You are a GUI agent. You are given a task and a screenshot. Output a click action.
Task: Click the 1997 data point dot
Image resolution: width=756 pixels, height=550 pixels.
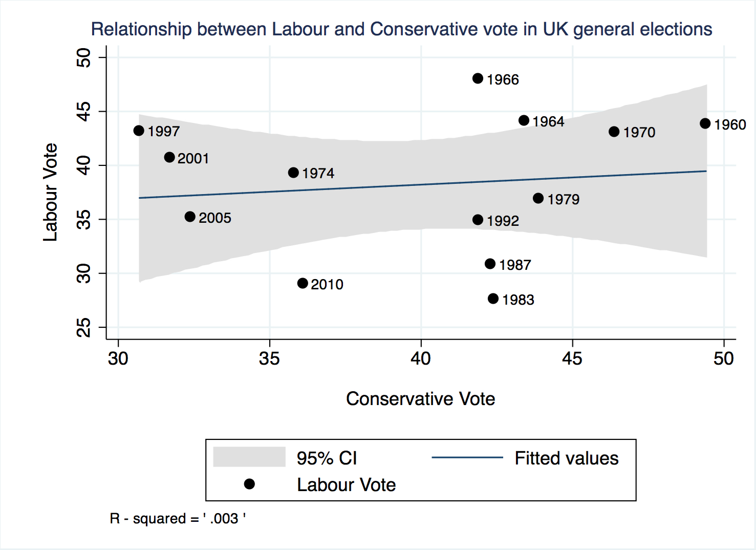139,131
